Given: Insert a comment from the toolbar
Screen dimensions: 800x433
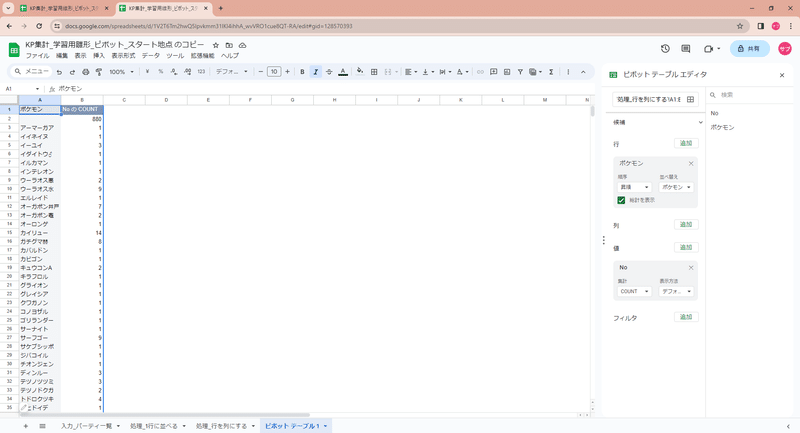Looking at the screenshot, I should (493, 72).
